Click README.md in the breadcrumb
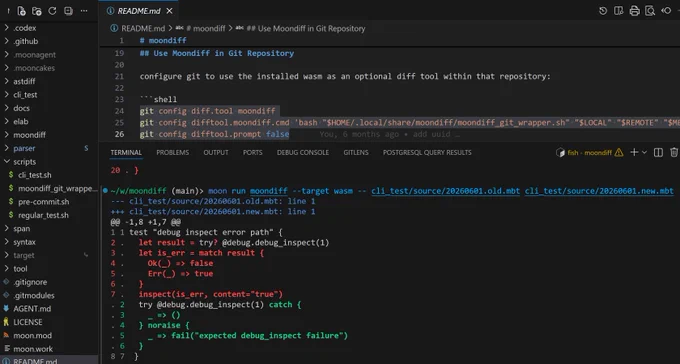The image size is (680, 364). point(143,29)
